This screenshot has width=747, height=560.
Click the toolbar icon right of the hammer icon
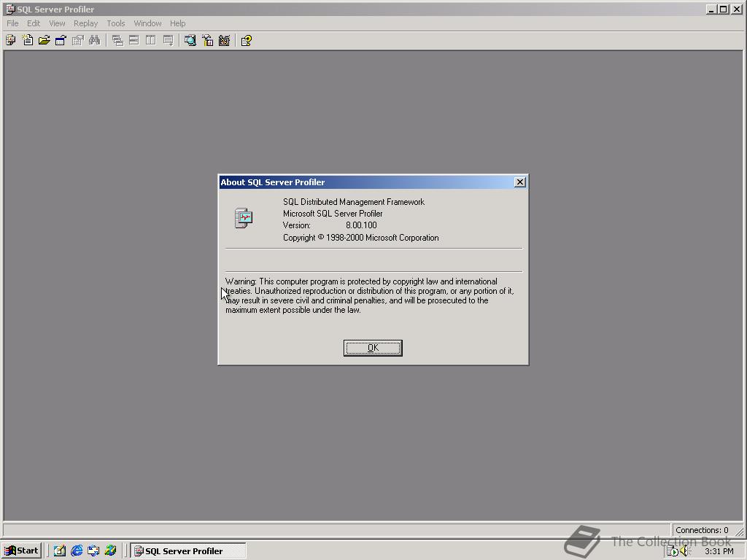[224, 41]
